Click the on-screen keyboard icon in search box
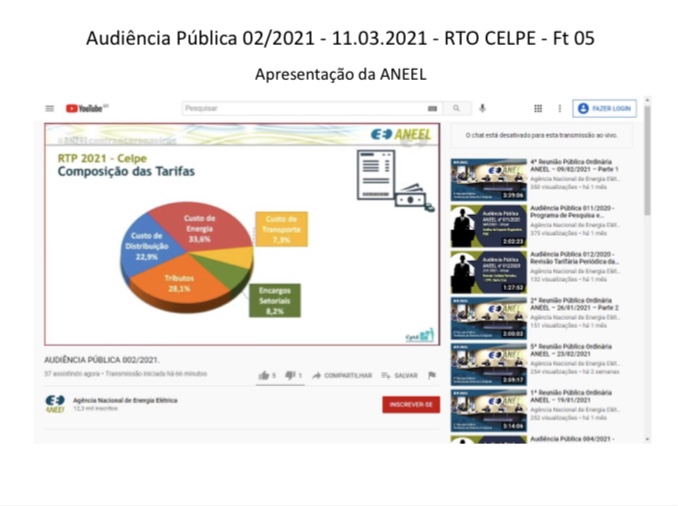The image size is (678, 506). pyautogui.click(x=432, y=108)
